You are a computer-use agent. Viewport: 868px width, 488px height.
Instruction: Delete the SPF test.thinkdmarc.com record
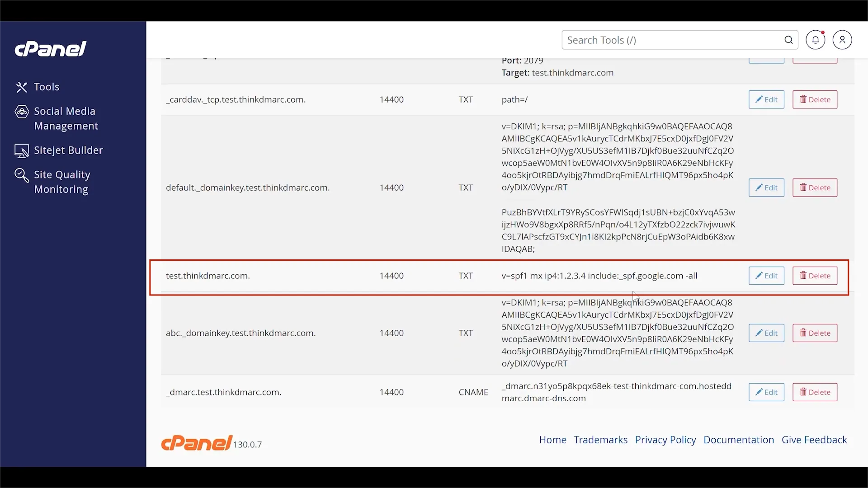tap(815, 276)
